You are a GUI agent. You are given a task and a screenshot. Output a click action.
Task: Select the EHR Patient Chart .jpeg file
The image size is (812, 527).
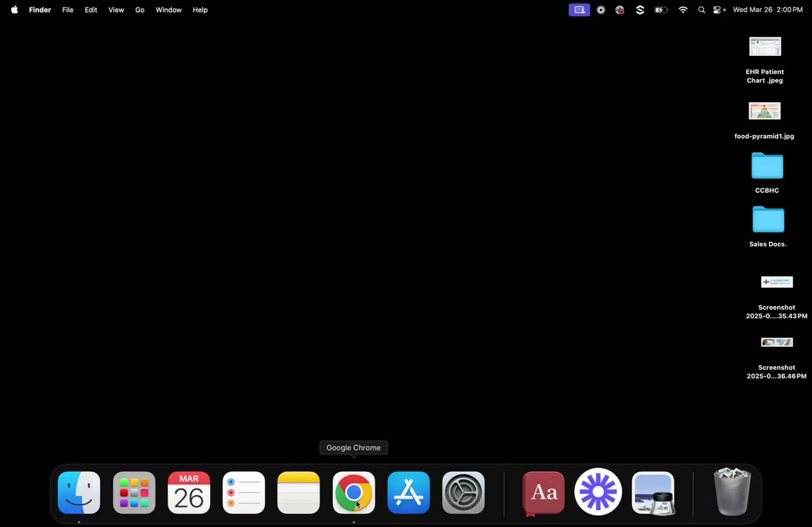point(765,60)
